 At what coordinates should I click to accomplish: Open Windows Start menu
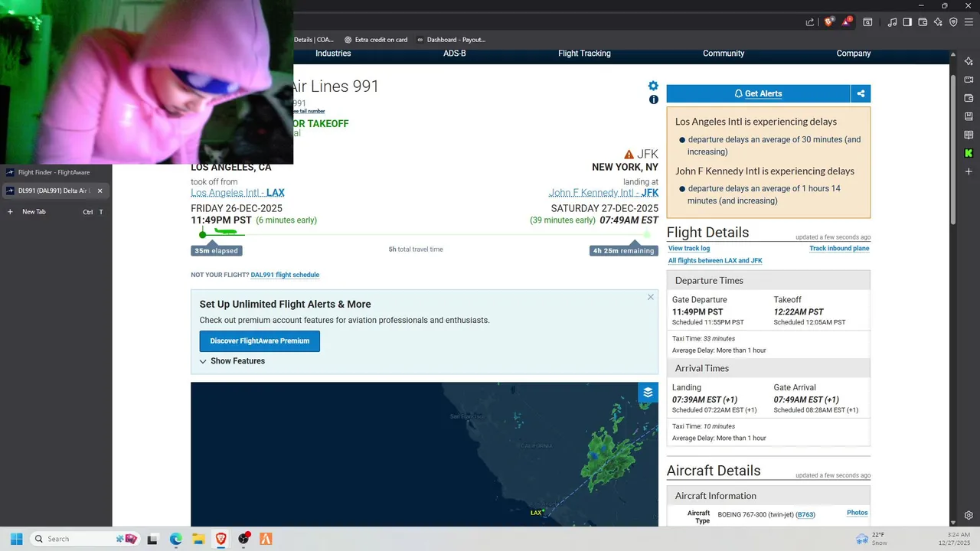(16, 539)
